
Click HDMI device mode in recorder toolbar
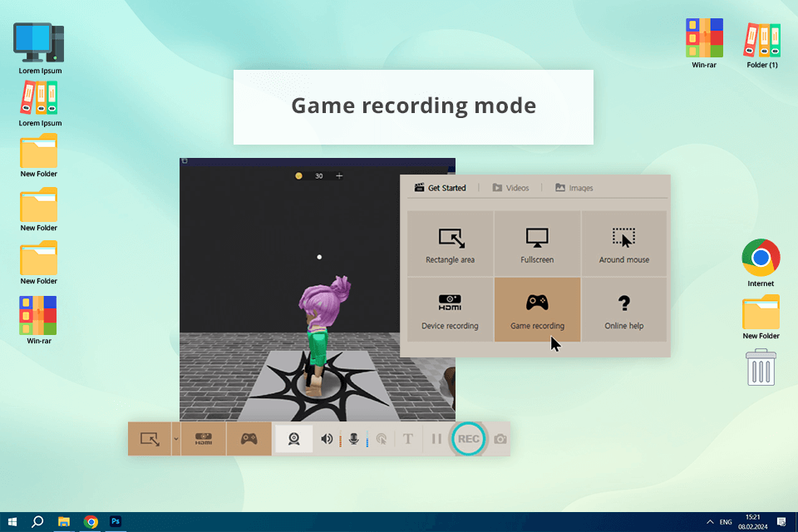point(204,439)
